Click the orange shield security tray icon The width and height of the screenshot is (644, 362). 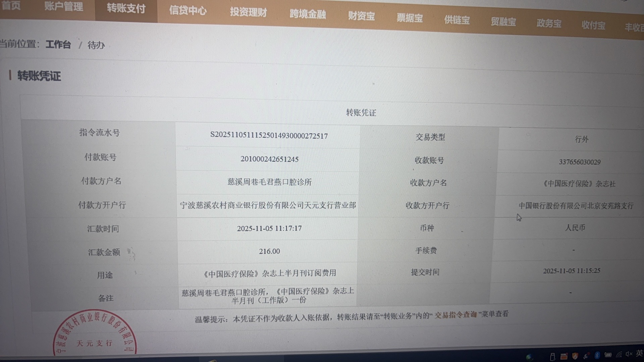575,356
